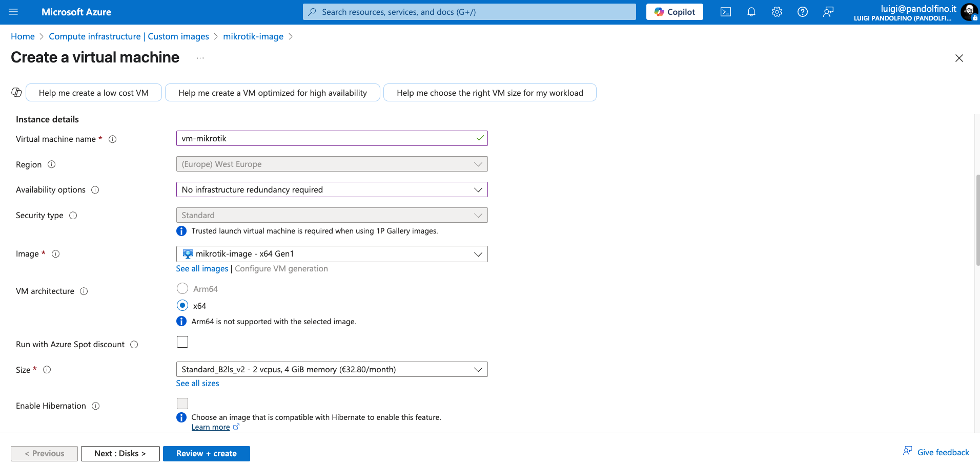The image size is (980, 466).
Task: Select the Arm64 architecture radio button
Action: (x=182, y=289)
